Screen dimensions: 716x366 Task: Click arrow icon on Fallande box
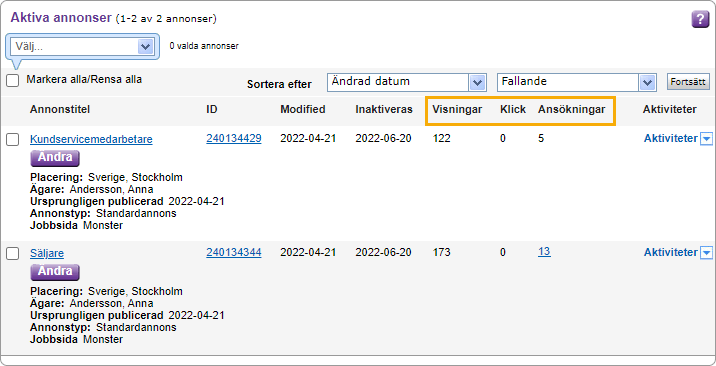[x=647, y=83]
